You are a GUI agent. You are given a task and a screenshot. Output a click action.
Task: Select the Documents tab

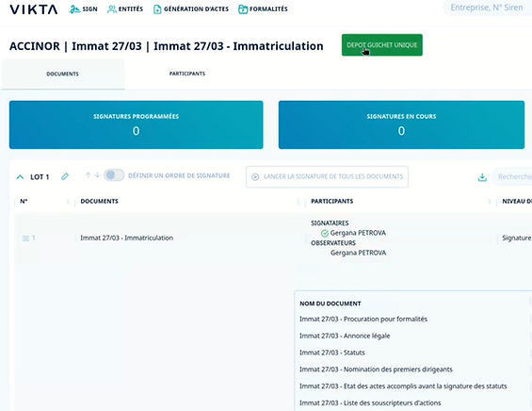pyautogui.click(x=63, y=74)
